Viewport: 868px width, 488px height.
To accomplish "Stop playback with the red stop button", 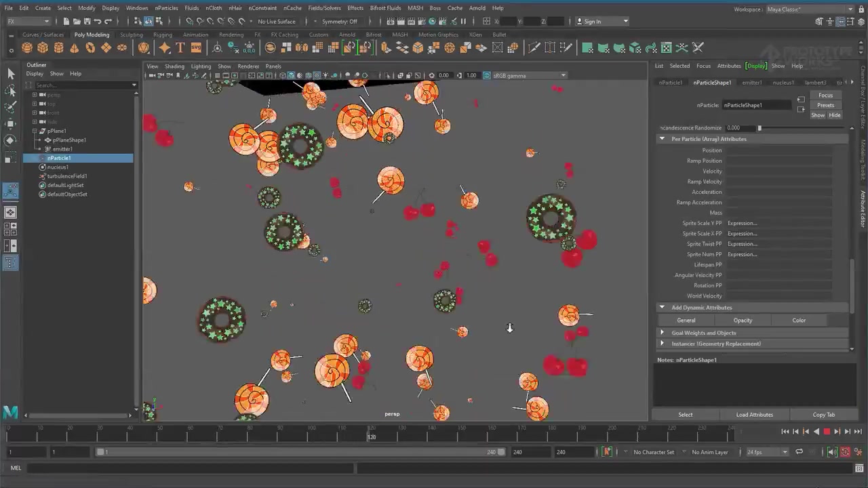I will tap(827, 432).
